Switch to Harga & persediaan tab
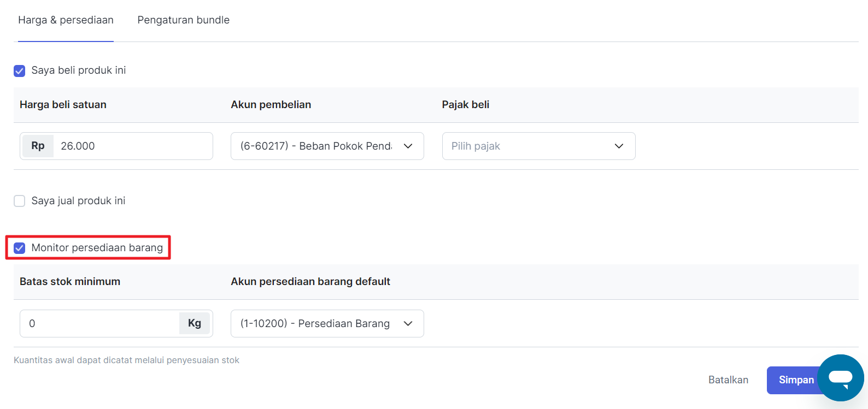 [66, 20]
